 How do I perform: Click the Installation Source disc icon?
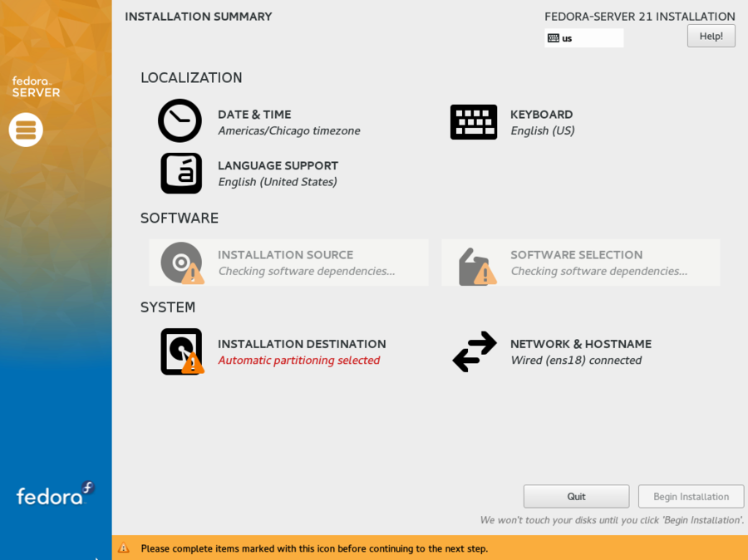coord(181,263)
